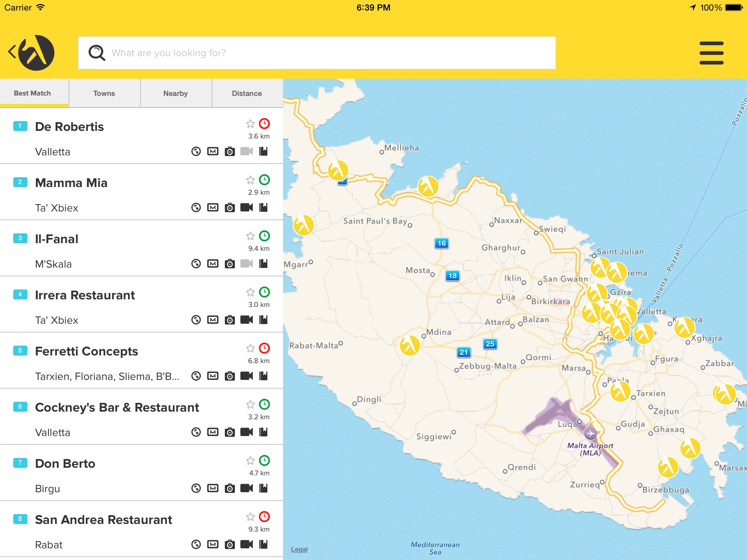Check Ferretti Concepts red clock icon
Image resolution: width=747 pixels, height=560 pixels.
click(264, 348)
